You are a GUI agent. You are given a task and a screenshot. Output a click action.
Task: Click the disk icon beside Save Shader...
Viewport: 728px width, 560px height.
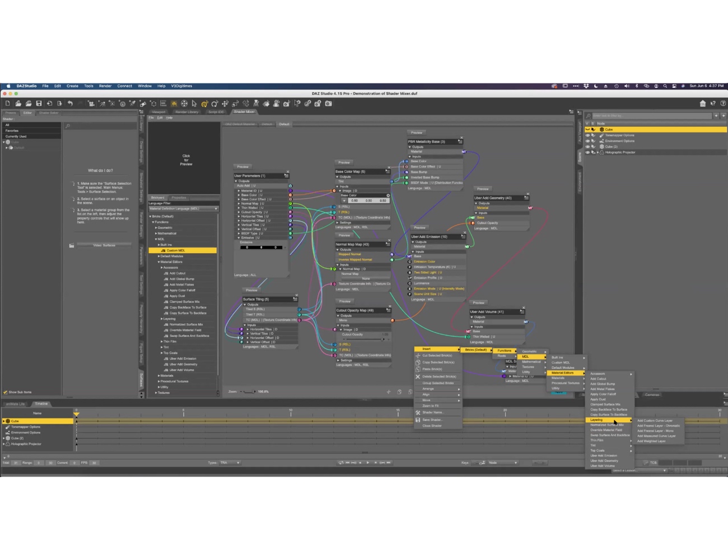click(x=418, y=419)
